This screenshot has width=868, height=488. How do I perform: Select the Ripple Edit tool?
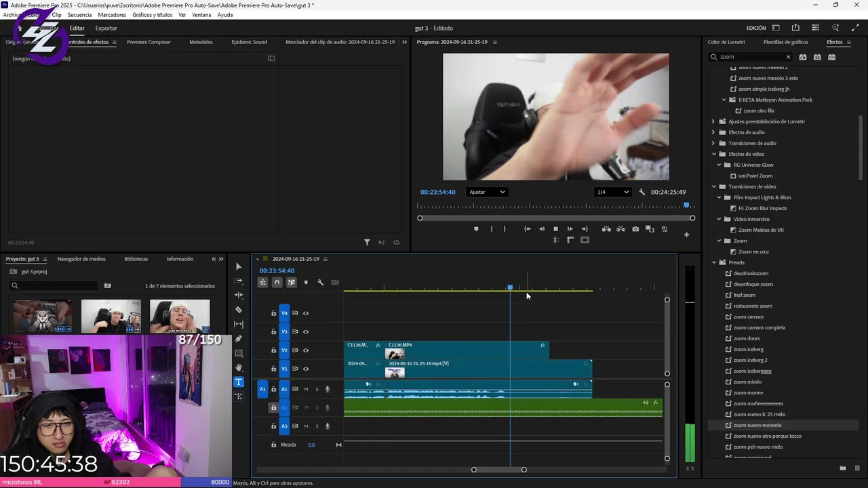point(238,296)
